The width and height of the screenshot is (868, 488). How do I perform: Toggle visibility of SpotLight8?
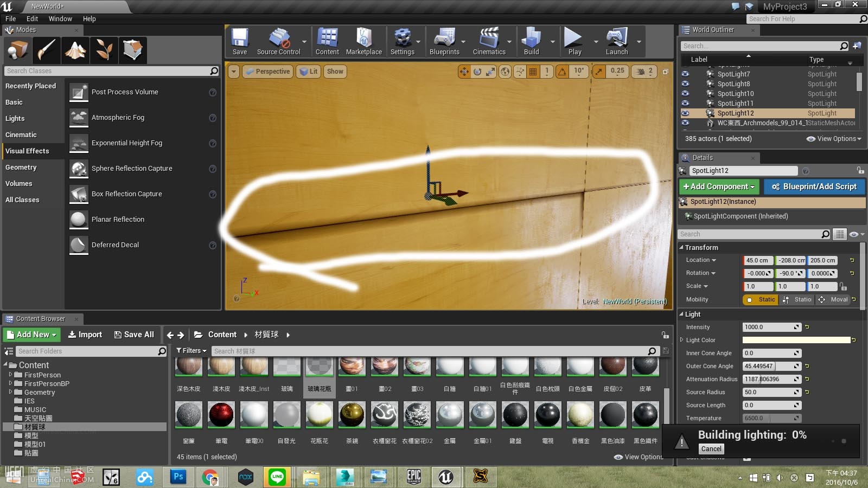click(685, 84)
